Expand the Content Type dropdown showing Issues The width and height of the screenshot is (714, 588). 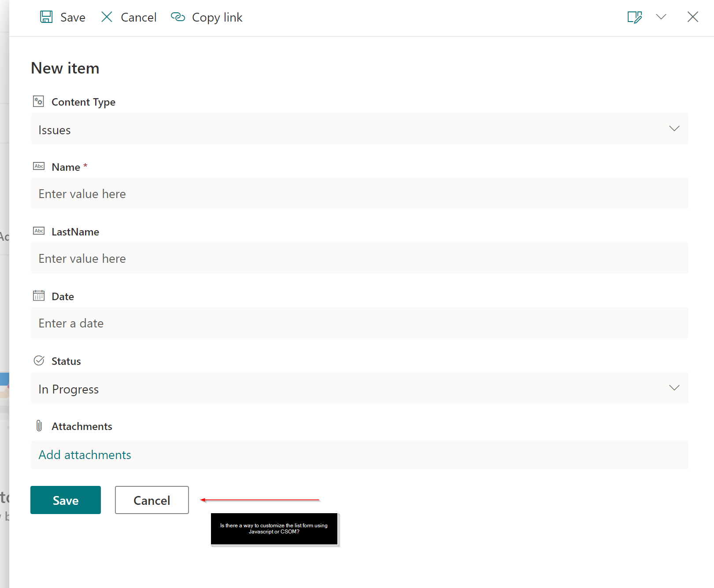[674, 129]
